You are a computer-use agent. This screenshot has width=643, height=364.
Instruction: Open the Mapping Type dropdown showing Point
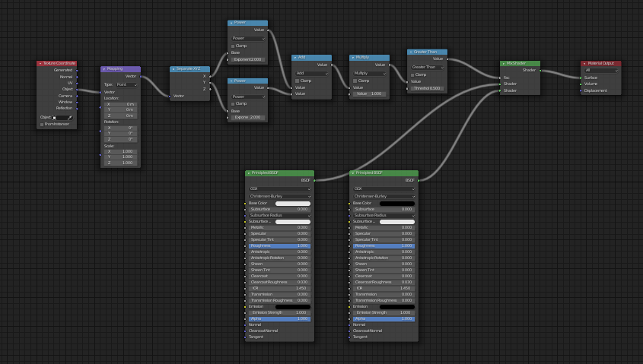[x=126, y=85]
